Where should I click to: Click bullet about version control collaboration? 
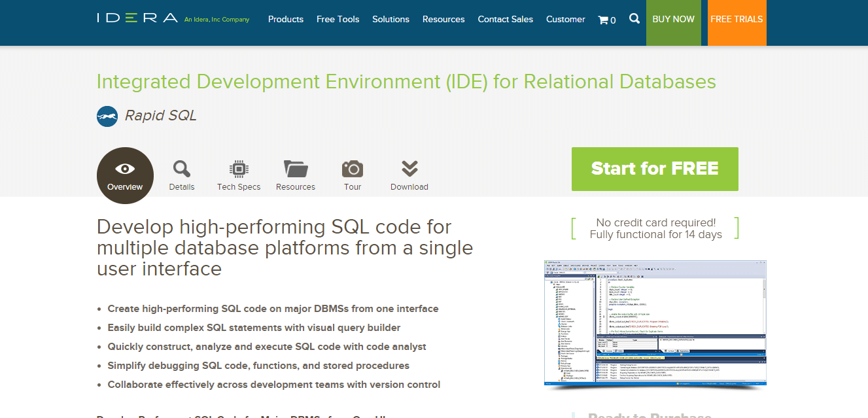[274, 384]
